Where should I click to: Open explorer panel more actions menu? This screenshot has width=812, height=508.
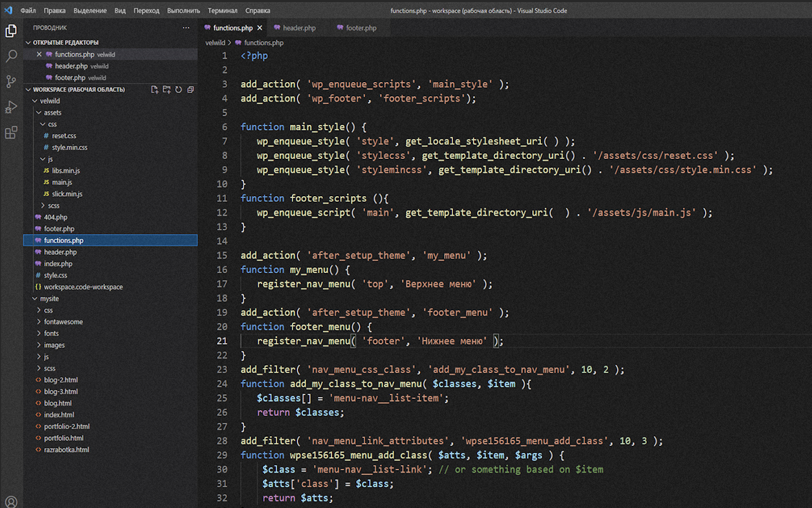pos(186,28)
